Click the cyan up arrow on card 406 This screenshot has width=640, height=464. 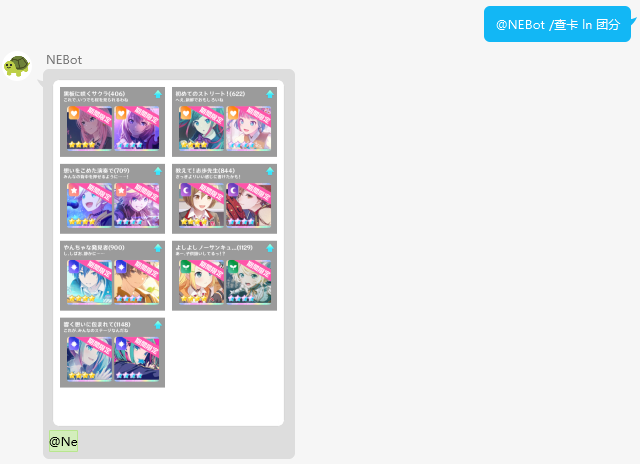(158, 94)
